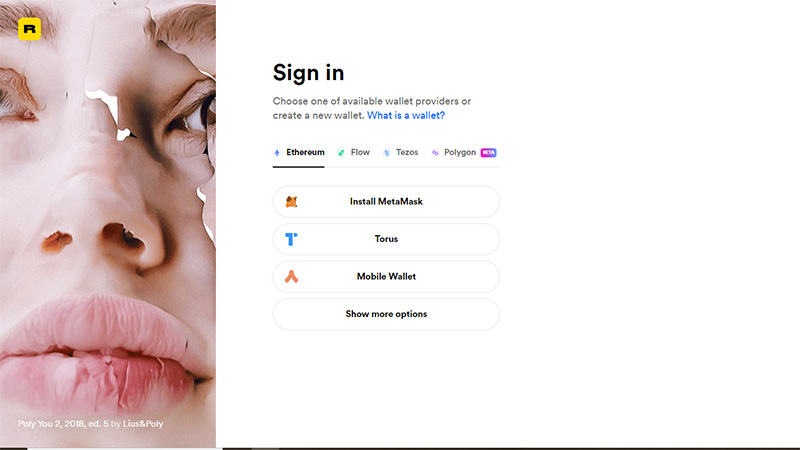Select the Ethereum tab

(x=298, y=153)
